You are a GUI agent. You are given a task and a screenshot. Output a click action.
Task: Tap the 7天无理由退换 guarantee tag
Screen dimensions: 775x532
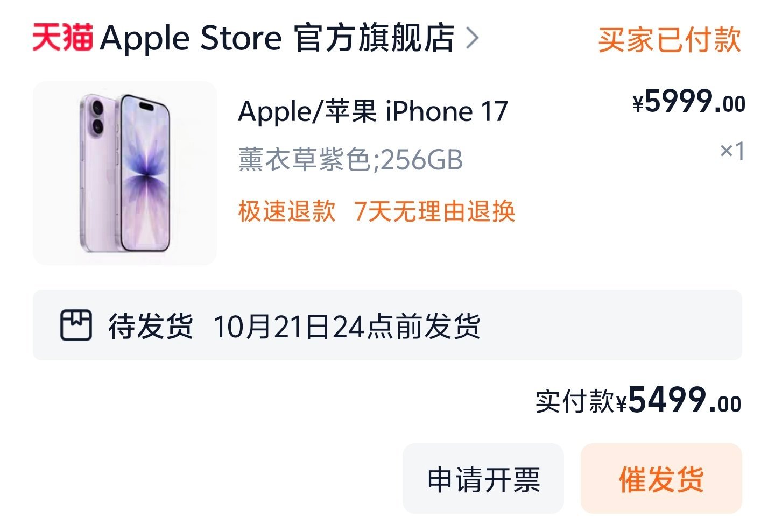(x=434, y=211)
